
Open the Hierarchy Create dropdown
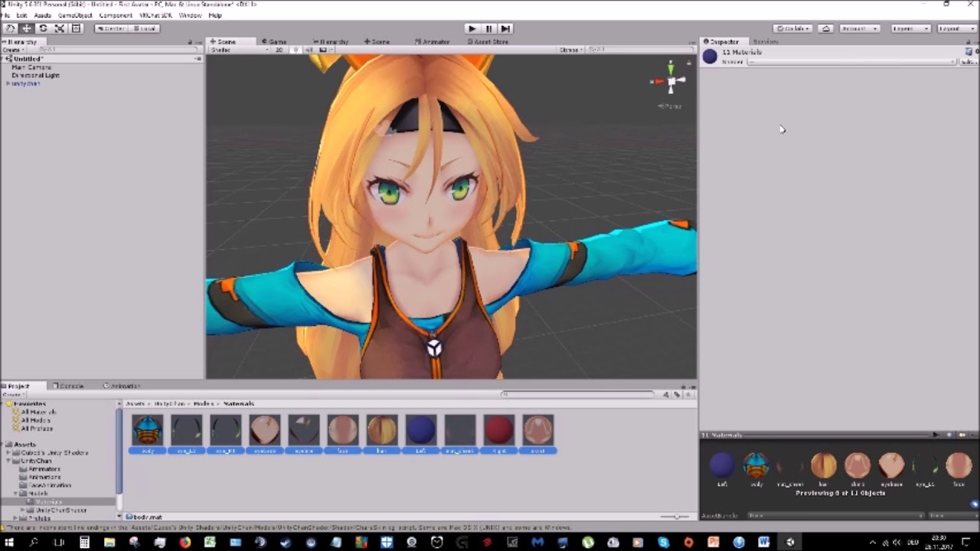[12, 50]
